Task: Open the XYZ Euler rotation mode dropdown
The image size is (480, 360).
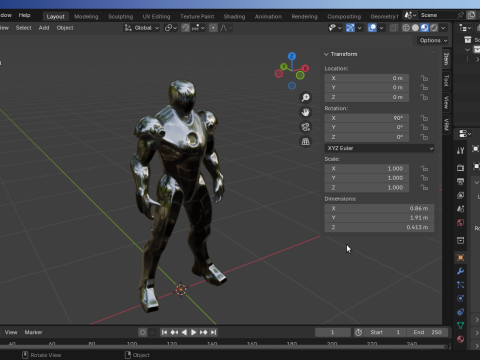Action: 379,148
